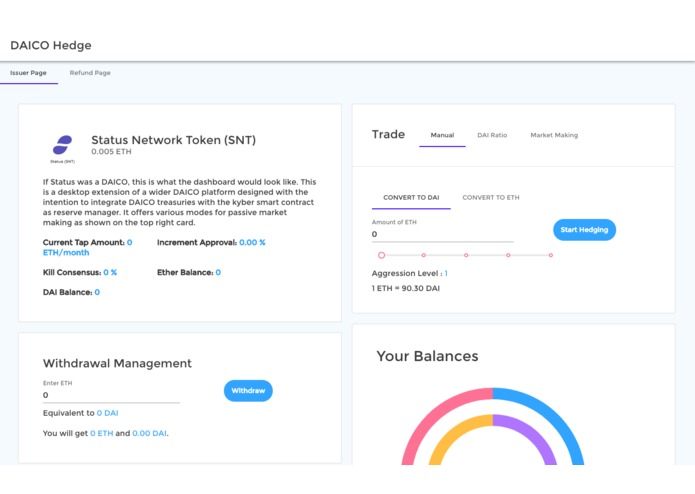Set aggression slider to second stop

click(x=424, y=255)
